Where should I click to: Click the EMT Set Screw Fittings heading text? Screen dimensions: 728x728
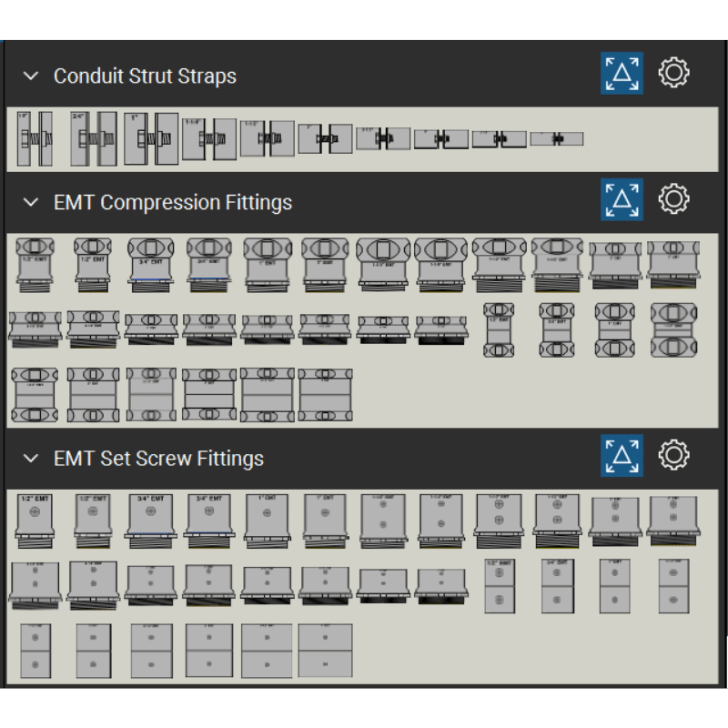coord(158,459)
